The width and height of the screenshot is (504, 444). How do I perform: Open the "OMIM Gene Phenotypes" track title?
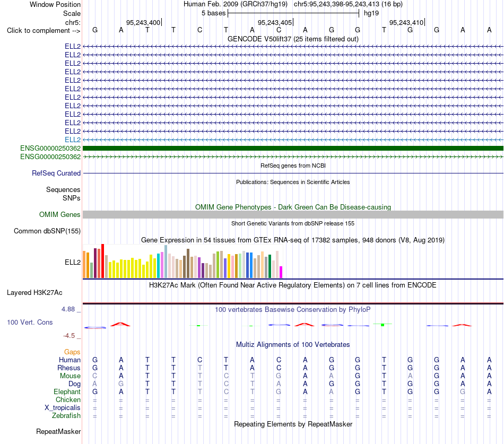(x=293, y=207)
